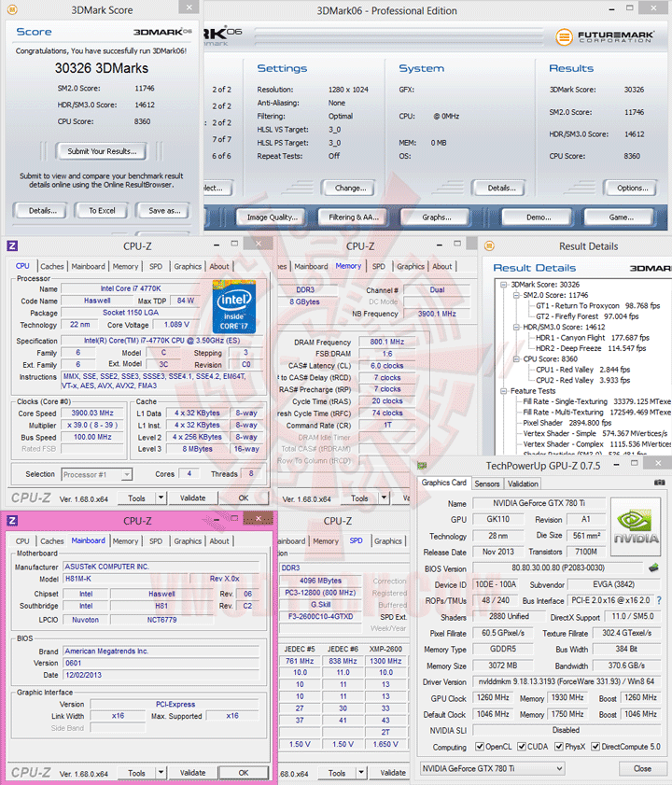Open Tools dropdown arrow in CPU-Z Memory window
This screenshot has width=672, height=785.
[x=384, y=498]
